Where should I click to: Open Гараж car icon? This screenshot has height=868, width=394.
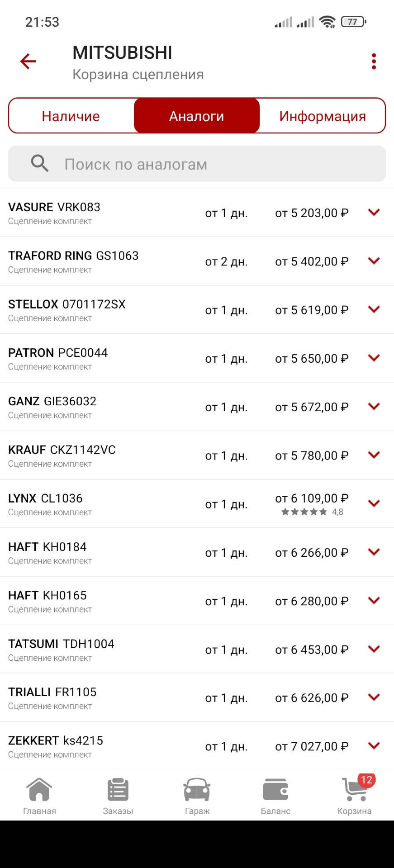[197, 796]
